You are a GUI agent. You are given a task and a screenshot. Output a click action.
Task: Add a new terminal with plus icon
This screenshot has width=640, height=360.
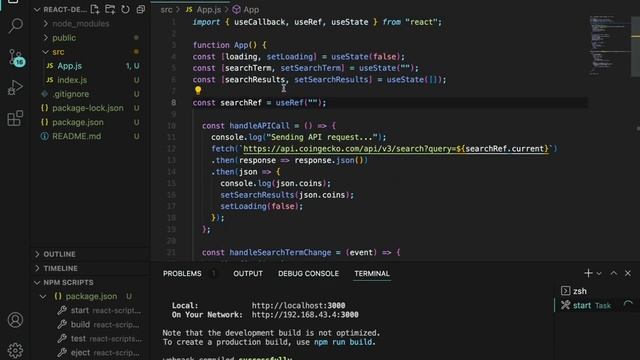point(588,273)
